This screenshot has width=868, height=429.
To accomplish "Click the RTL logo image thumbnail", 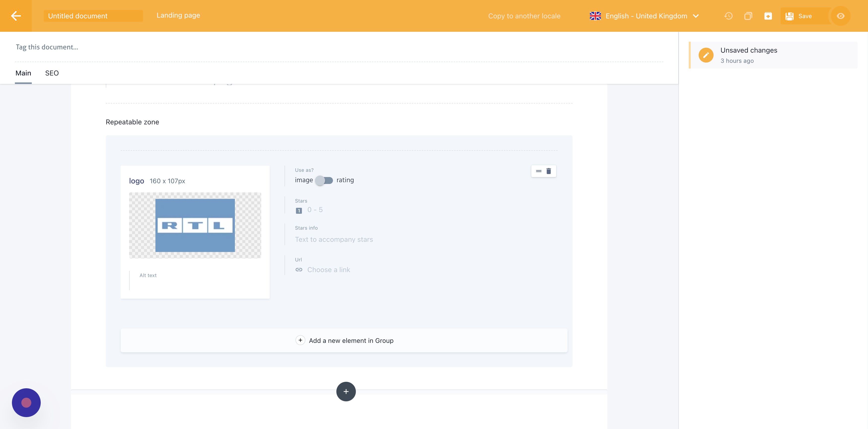I will [195, 225].
